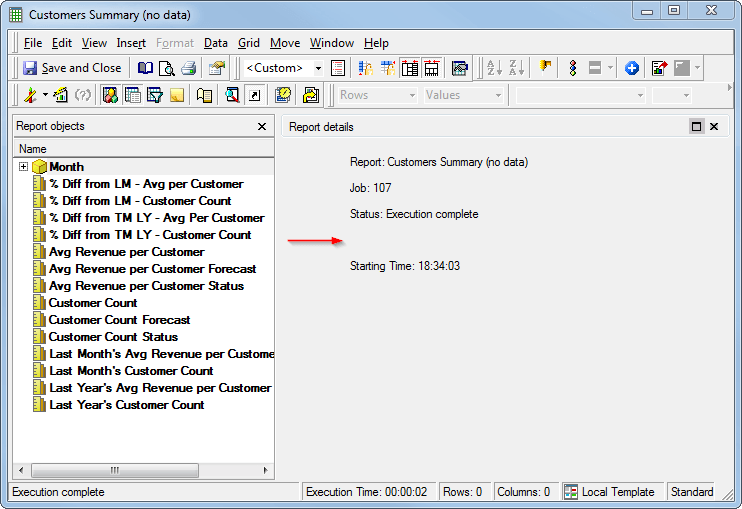Open the wide empty dropdown right of Values
This screenshot has height=509, width=742.
tap(640, 96)
